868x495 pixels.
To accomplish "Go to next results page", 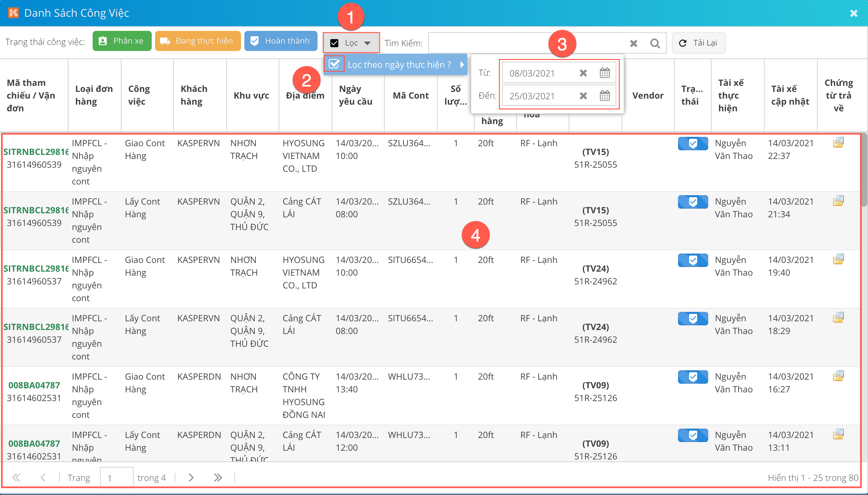I will click(191, 478).
